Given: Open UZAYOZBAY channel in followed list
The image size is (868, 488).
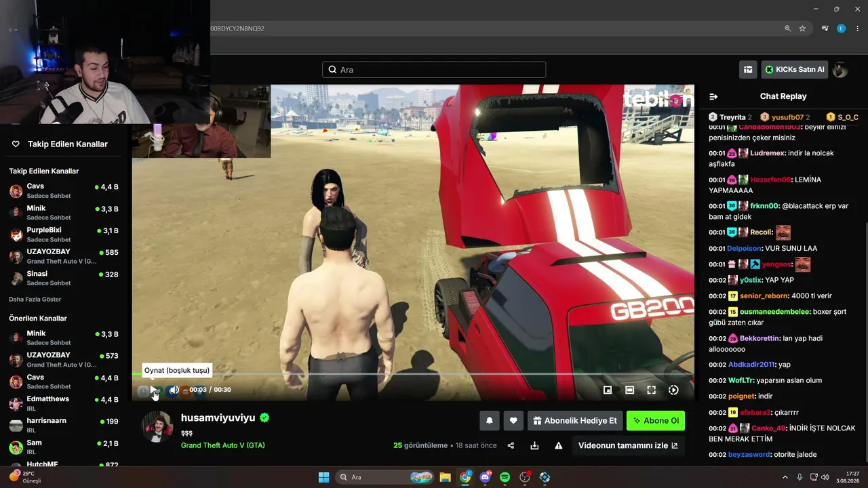Looking at the screenshot, I should coord(64,256).
